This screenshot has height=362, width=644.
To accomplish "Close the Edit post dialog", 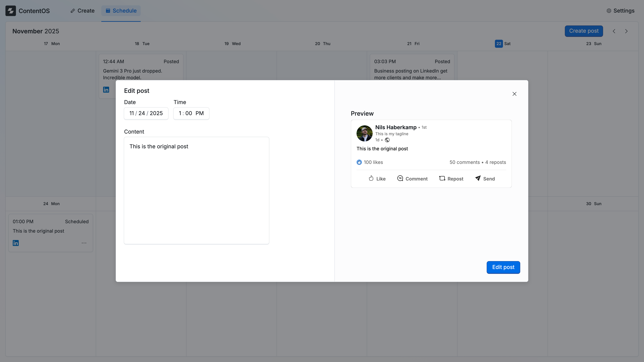I will point(514,94).
